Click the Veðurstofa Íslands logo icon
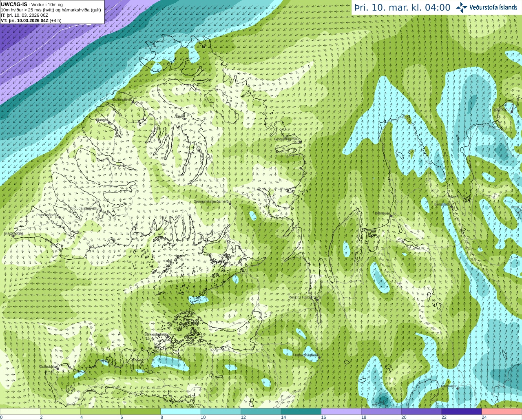The image size is (522, 420). [x=461, y=7]
